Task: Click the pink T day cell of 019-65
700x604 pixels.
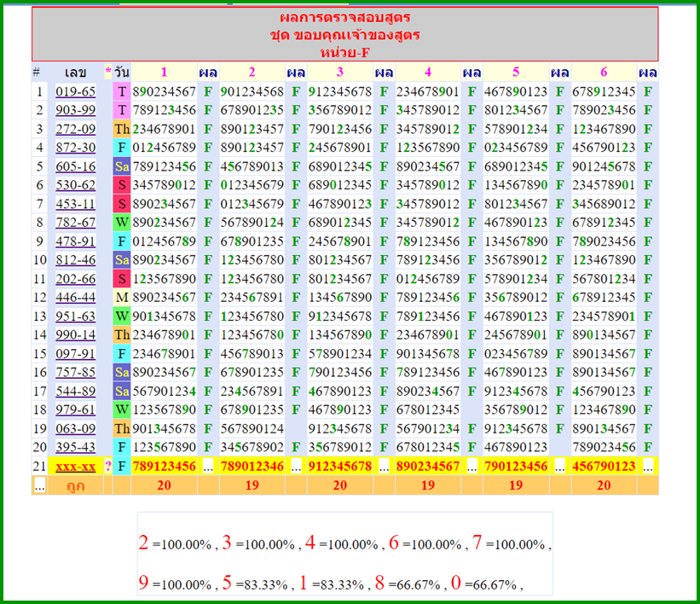Action: pyautogui.click(x=121, y=91)
